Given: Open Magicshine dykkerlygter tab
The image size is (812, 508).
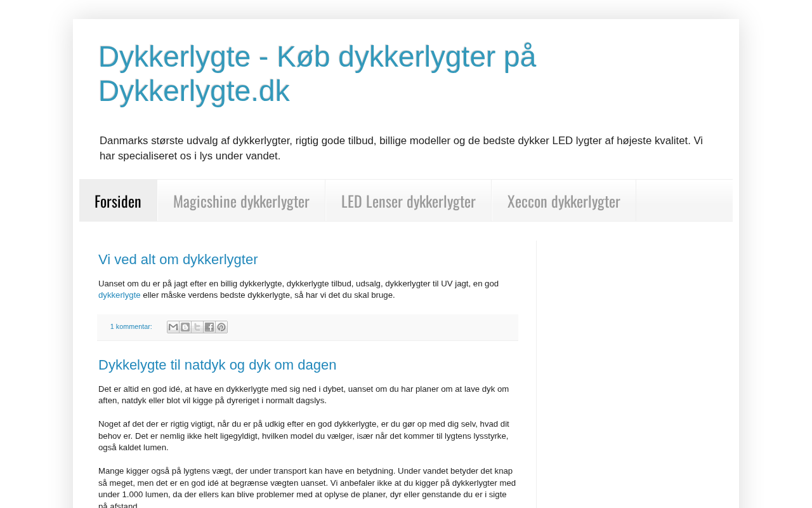Looking at the screenshot, I should (x=241, y=201).
